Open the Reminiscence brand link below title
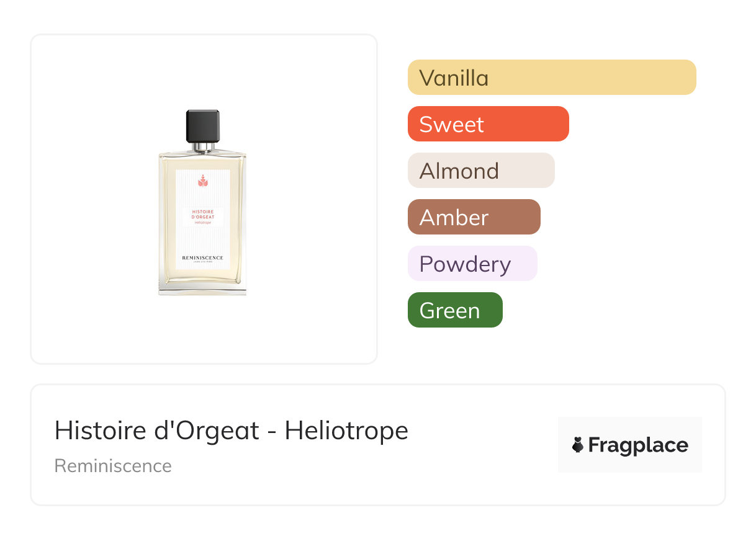Image resolution: width=756 pixels, height=536 pixels. (x=113, y=466)
